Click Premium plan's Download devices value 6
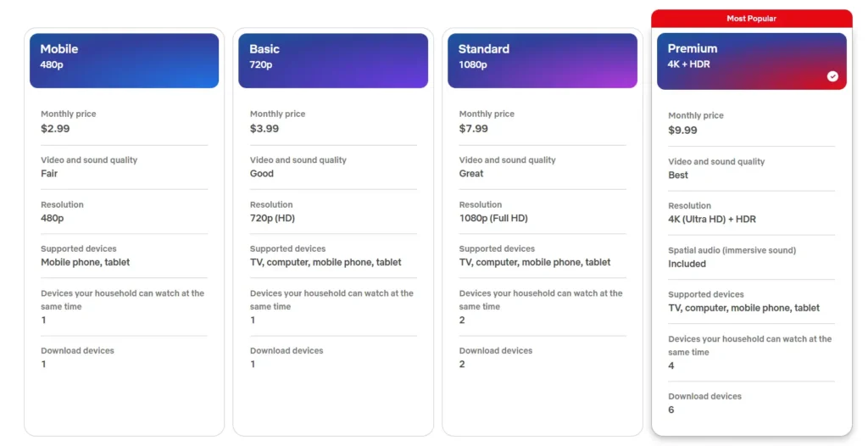 pos(671,410)
